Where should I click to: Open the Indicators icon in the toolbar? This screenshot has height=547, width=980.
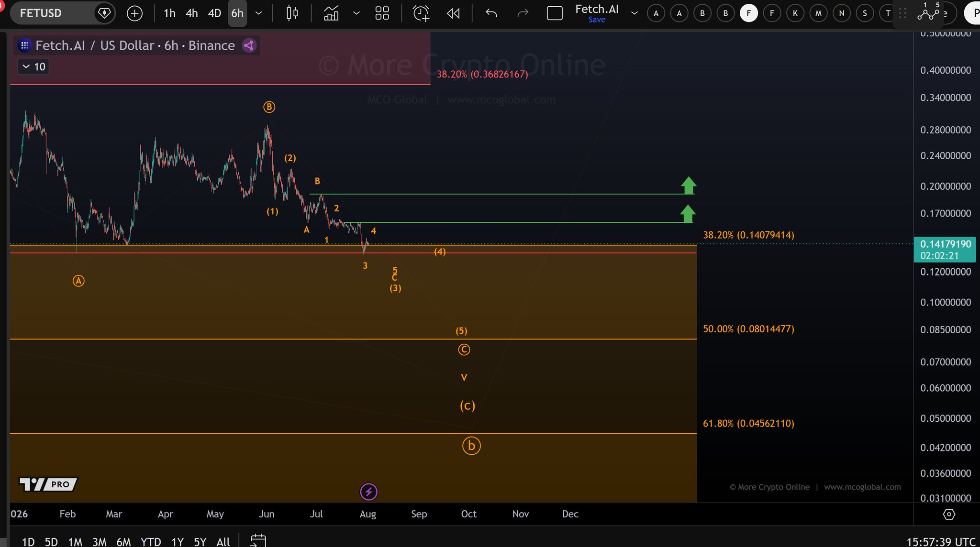(x=331, y=13)
